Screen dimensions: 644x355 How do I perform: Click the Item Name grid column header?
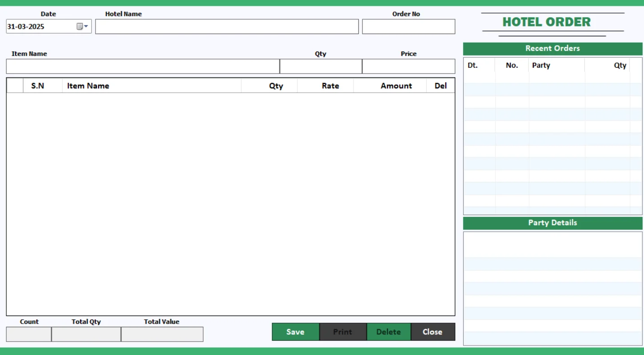coord(152,86)
